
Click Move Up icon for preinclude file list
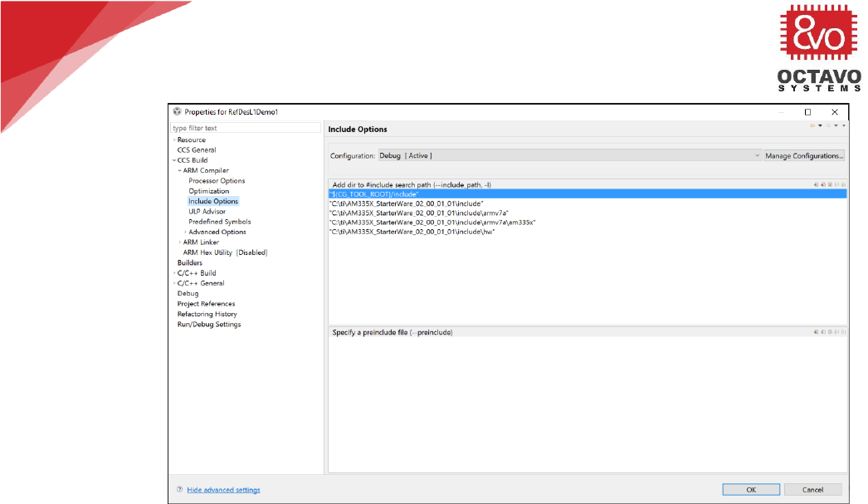click(836, 332)
